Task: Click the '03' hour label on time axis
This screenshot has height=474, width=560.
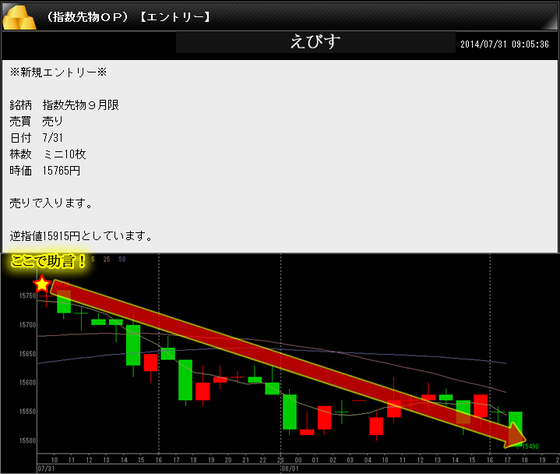Action: (x=350, y=460)
